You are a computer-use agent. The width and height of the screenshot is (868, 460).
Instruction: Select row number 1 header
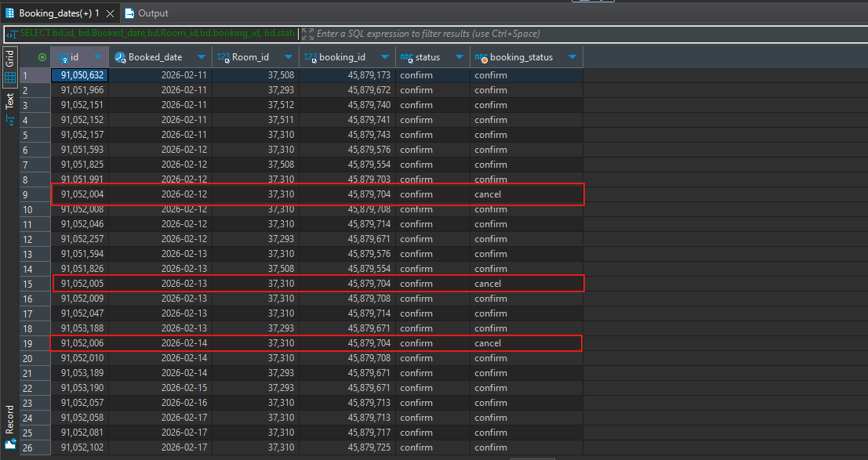point(35,75)
